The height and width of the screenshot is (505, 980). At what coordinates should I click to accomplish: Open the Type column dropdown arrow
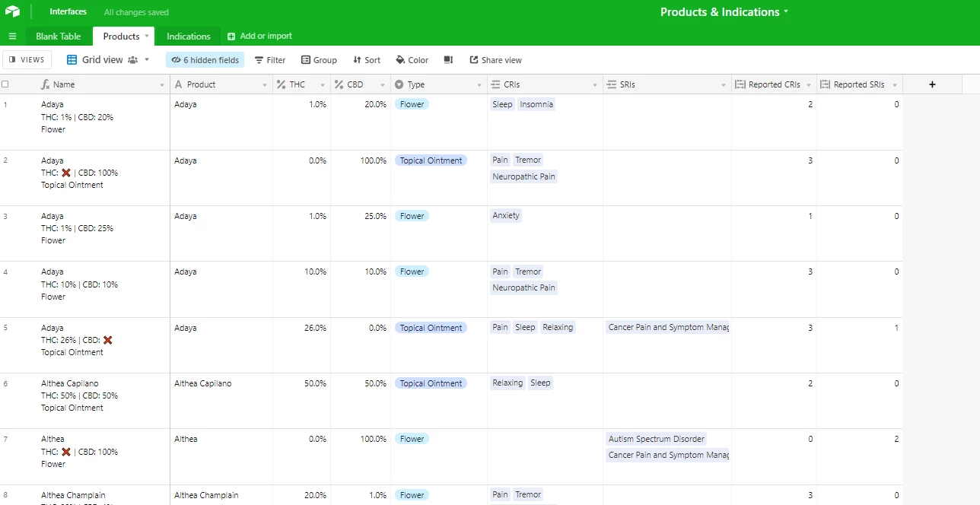coord(479,85)
